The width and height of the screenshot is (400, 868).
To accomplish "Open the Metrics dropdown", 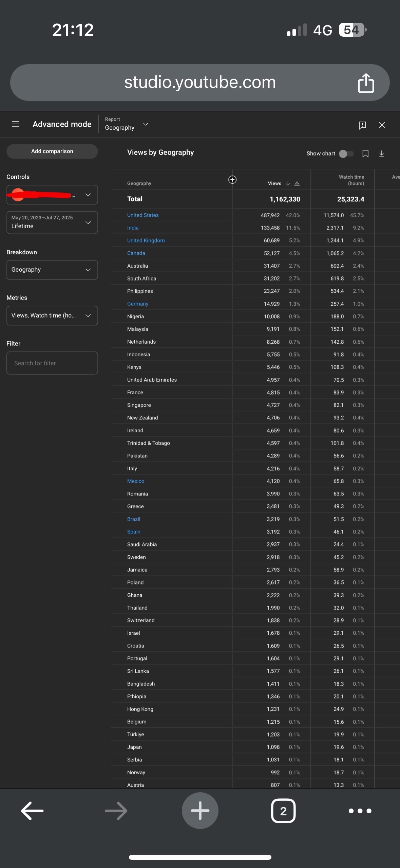I will (52, 315).
